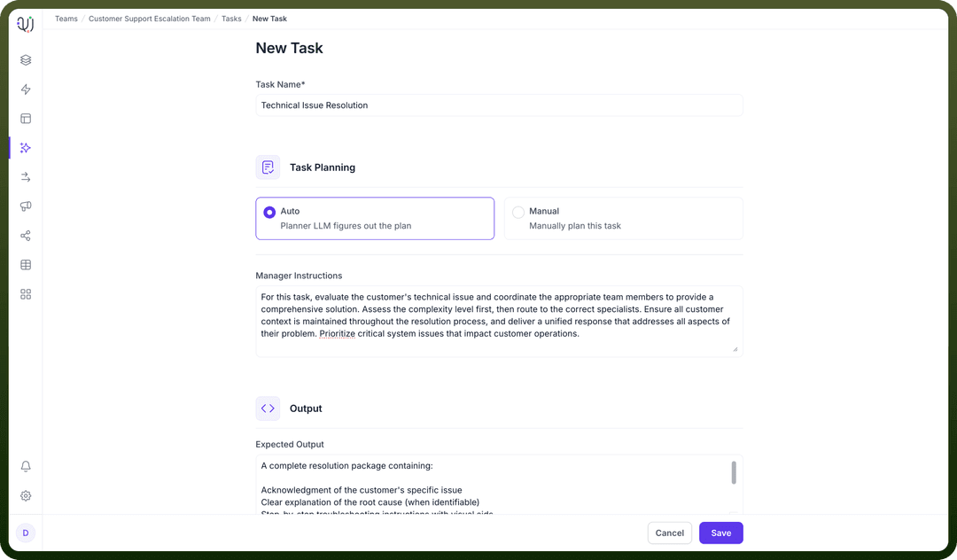The width and height of the screenshot is (957, 560).
Task: Click the Expected Output scrollbar handle
Action: coord(734,473)
